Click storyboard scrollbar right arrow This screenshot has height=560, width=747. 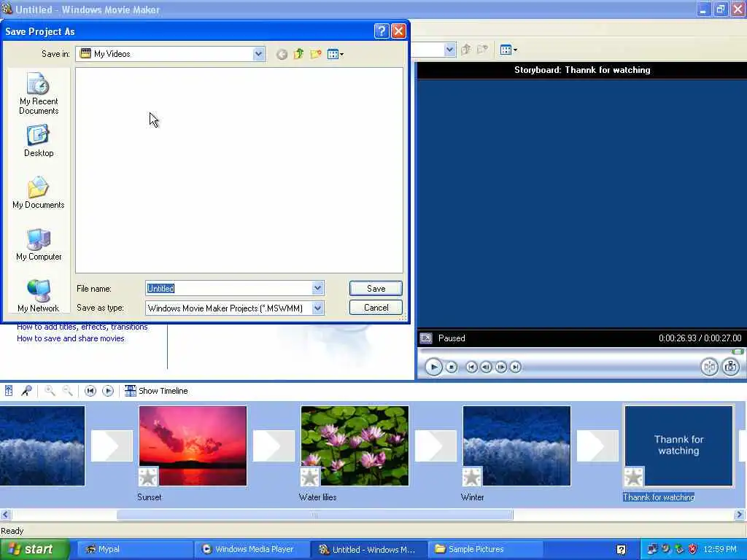(740, 515)
